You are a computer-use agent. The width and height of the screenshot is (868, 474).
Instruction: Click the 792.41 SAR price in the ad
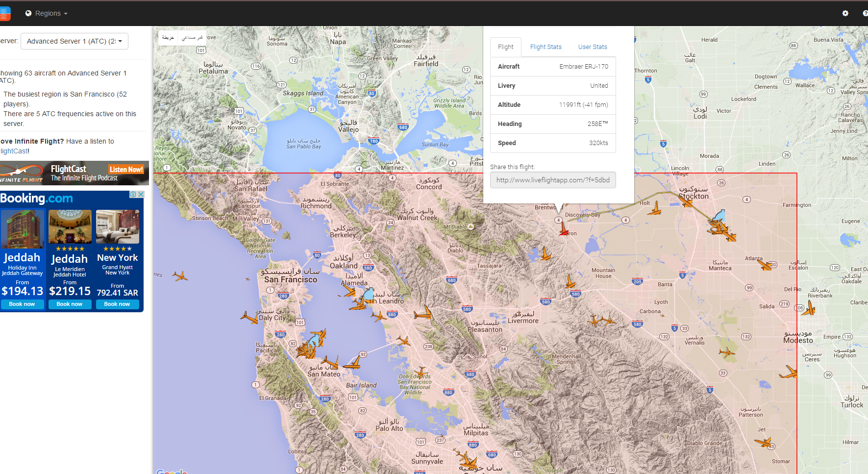point(118,293)
